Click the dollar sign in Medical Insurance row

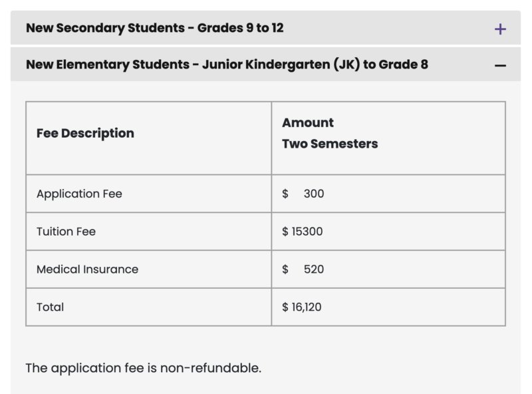(x=285, y=270)
